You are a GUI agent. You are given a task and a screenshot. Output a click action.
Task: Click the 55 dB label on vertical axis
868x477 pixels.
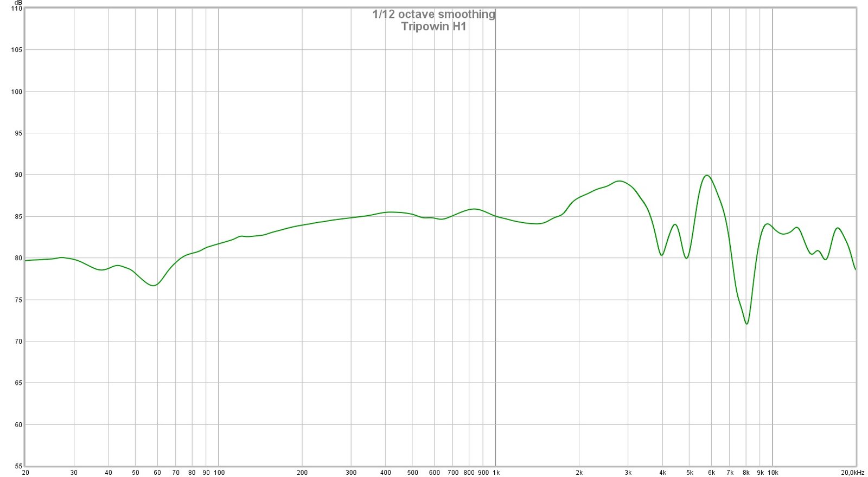tap(18, 466)
